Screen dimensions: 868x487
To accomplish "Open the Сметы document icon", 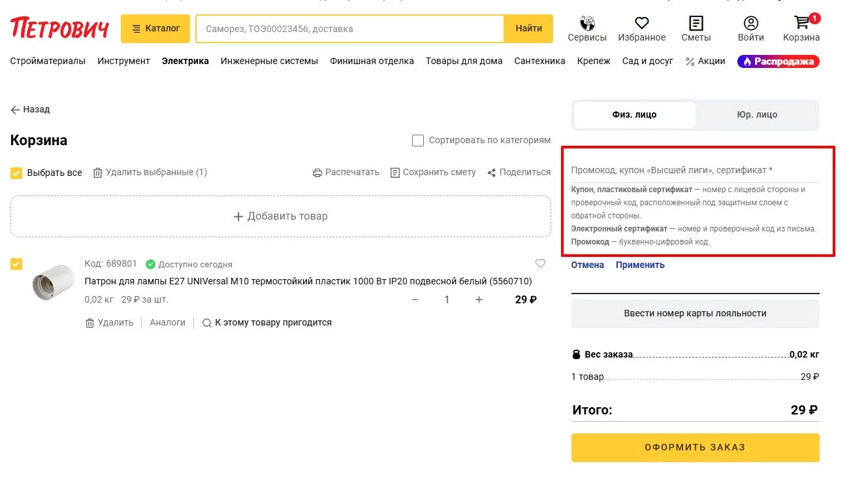I will [x=696, y=24].
